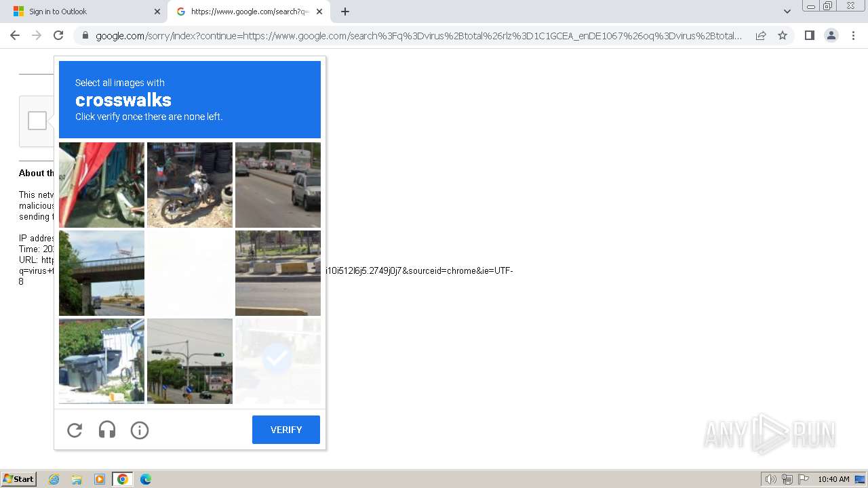Get an audio challenge via headphones icon
Screen dimensions: 868x488
(107, 430)
